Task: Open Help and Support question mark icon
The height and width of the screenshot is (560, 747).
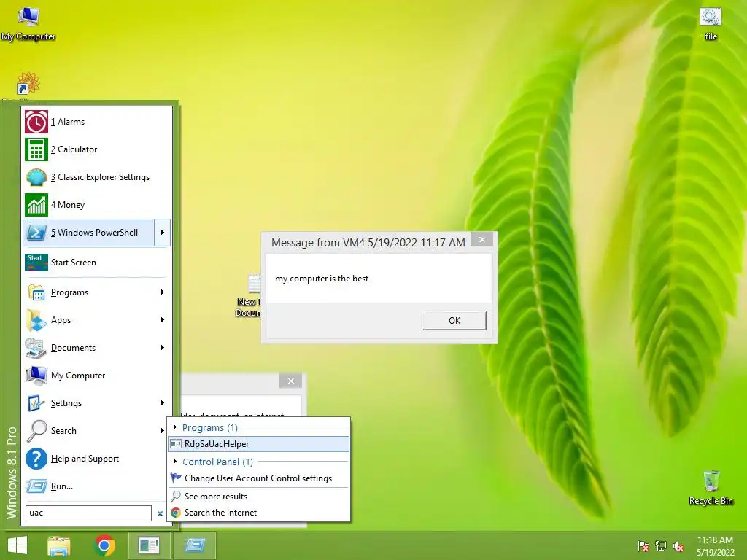Action: (x=36, y=459)
